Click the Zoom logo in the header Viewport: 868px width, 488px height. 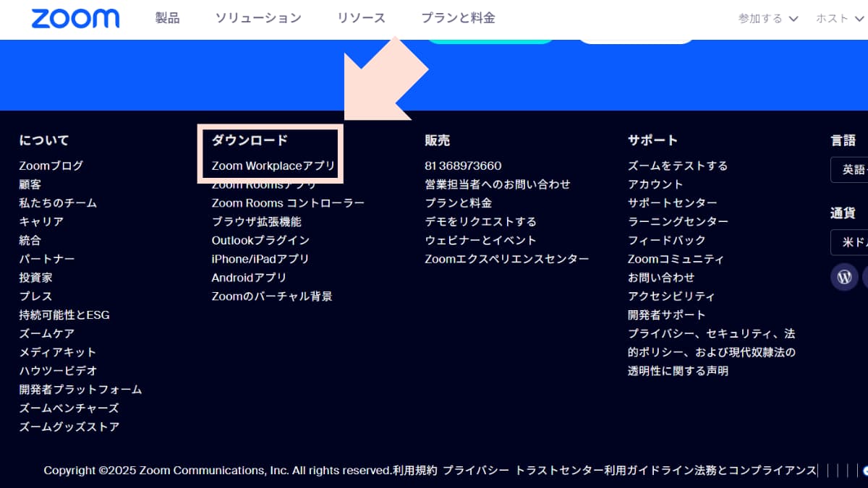[x=75, y=18]
